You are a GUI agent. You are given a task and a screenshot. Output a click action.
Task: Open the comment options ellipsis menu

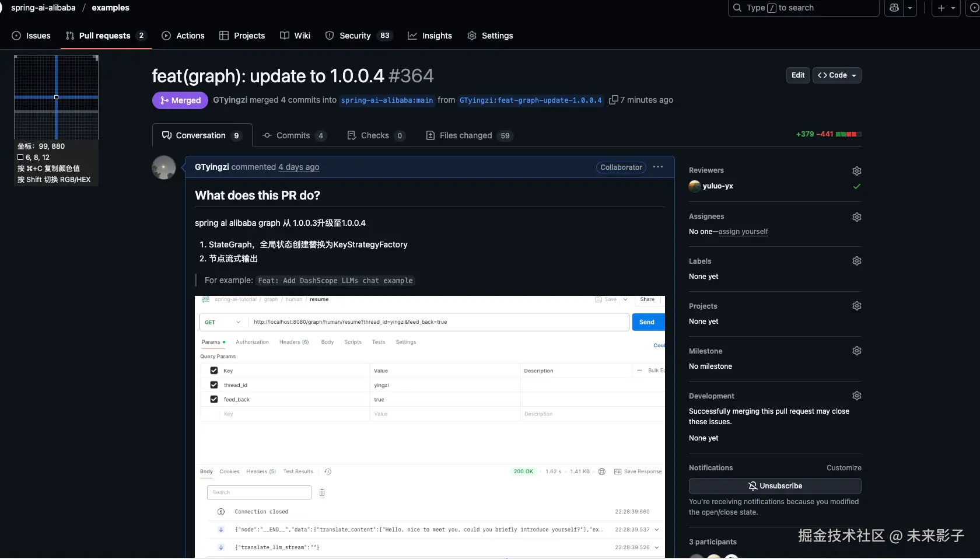[x=658, y=167]
